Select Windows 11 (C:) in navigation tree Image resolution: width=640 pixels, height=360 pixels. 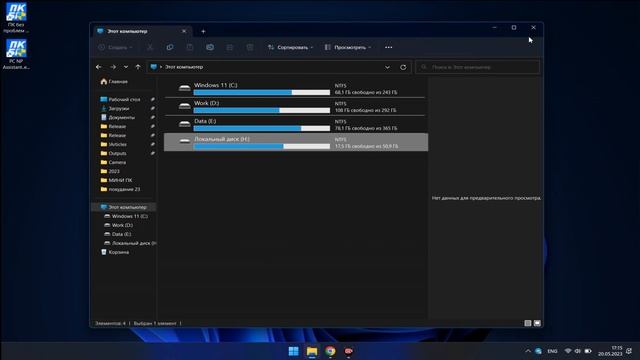(x=126, y=216)
